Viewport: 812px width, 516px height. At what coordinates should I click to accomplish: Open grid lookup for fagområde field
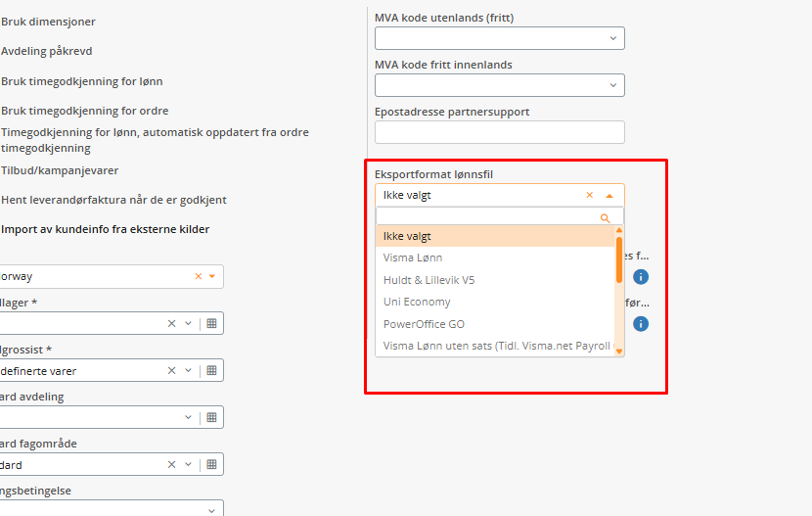pyautogui.click(x=211, y=465)
